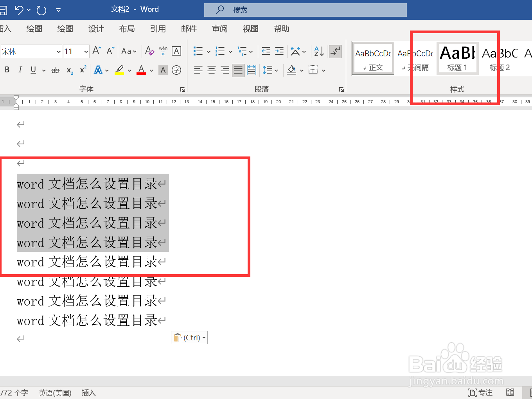Apply multilevel list

(x=242, y=51)
